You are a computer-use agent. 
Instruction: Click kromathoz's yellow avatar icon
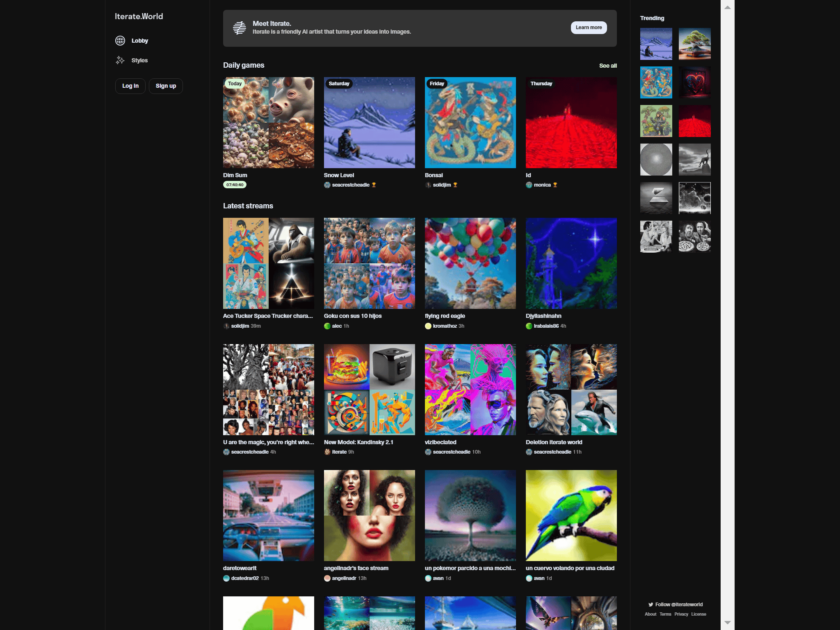tap(428, 326)
